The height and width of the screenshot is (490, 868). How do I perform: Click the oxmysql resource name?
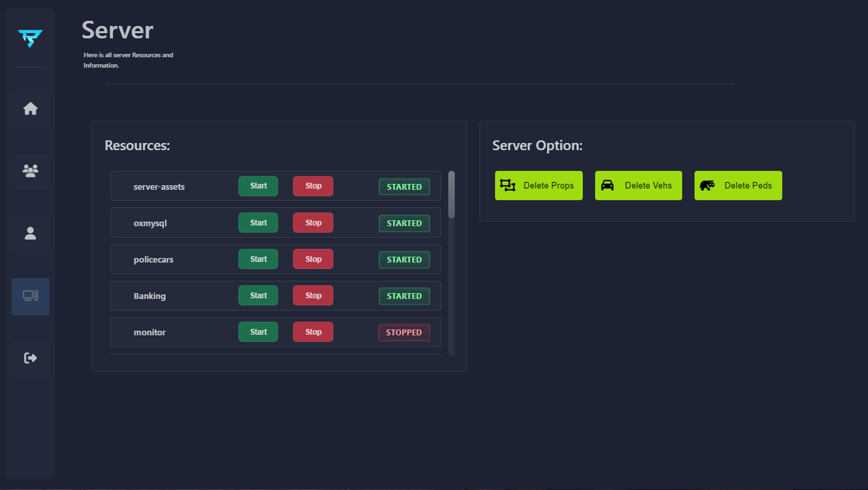point(150,223)
